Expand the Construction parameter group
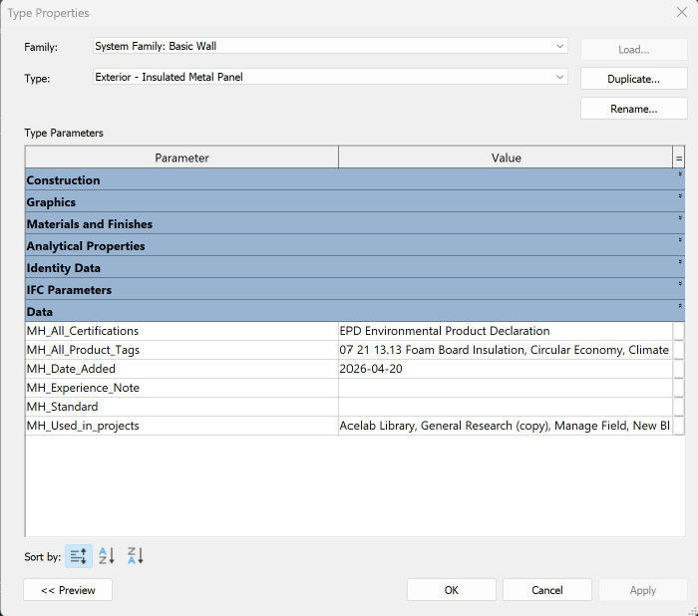 pos(680,174)
